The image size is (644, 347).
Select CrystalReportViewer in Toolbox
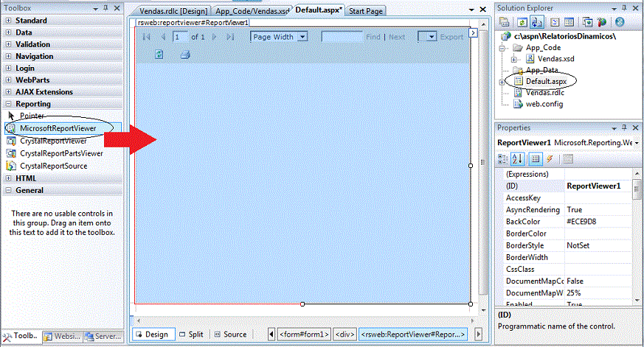(x=53, y=141)
